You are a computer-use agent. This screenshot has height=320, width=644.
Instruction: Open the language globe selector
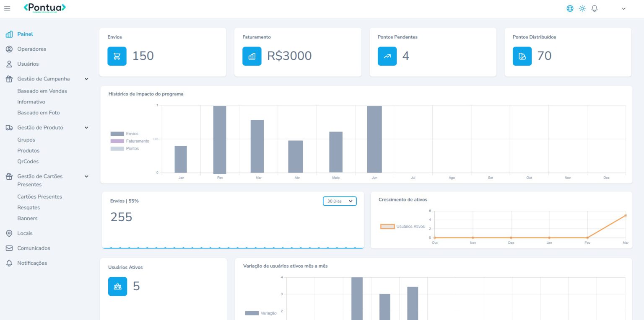pos(570,8)
